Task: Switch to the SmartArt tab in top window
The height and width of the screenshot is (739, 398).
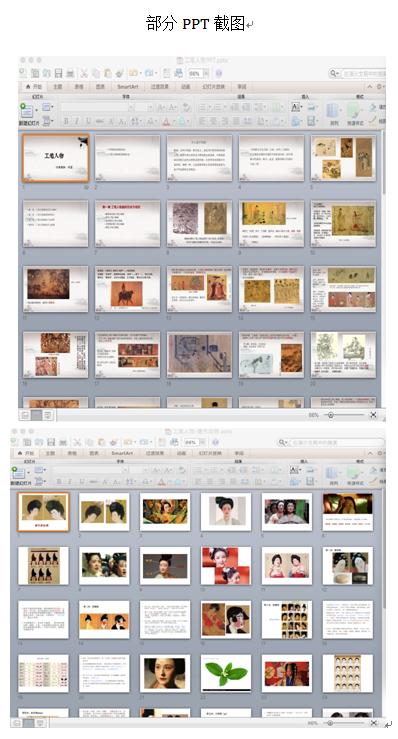Action: pos(128,87)
